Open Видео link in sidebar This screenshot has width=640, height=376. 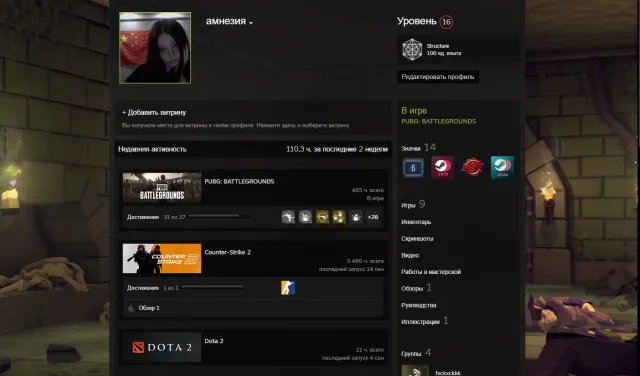click(410, 256)
